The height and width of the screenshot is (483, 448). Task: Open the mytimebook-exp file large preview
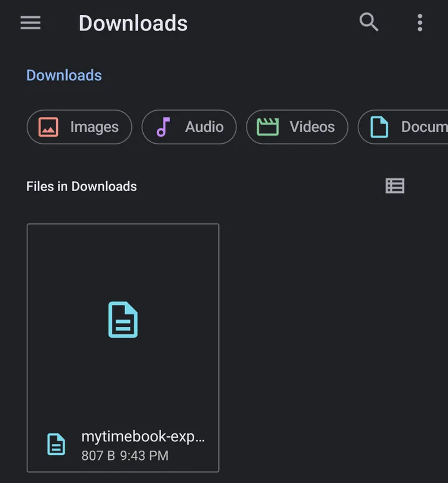pos(123,319)
